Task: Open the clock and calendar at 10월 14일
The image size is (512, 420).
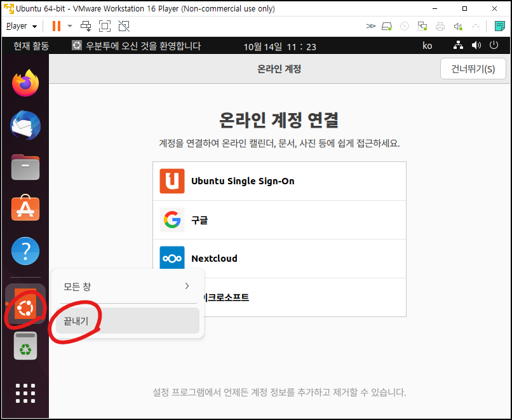Action: tap(280, 47)
